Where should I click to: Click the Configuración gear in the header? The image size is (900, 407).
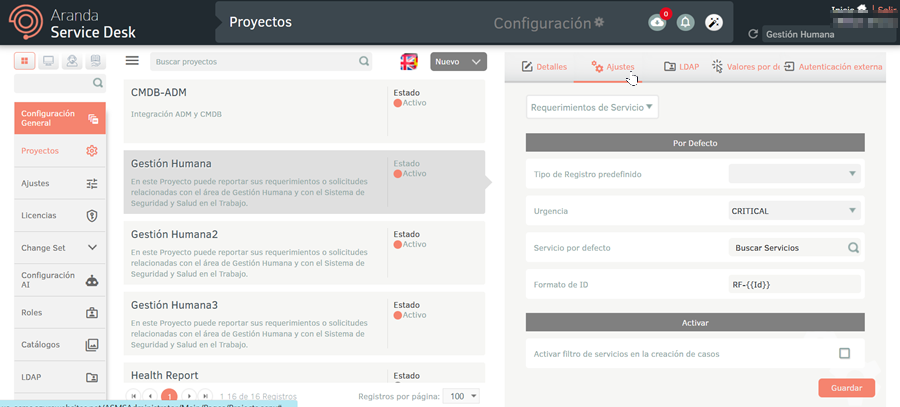599,22
